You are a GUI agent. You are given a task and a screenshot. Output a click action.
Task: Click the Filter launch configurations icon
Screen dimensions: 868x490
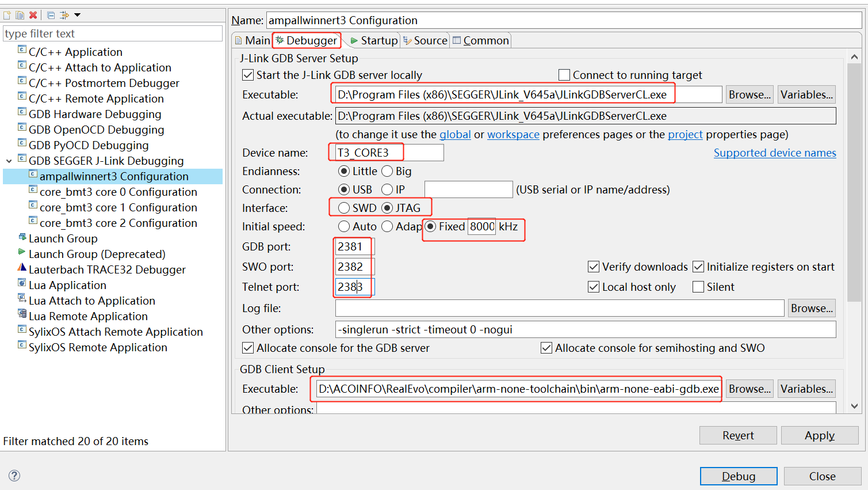[x=64, y=15]
